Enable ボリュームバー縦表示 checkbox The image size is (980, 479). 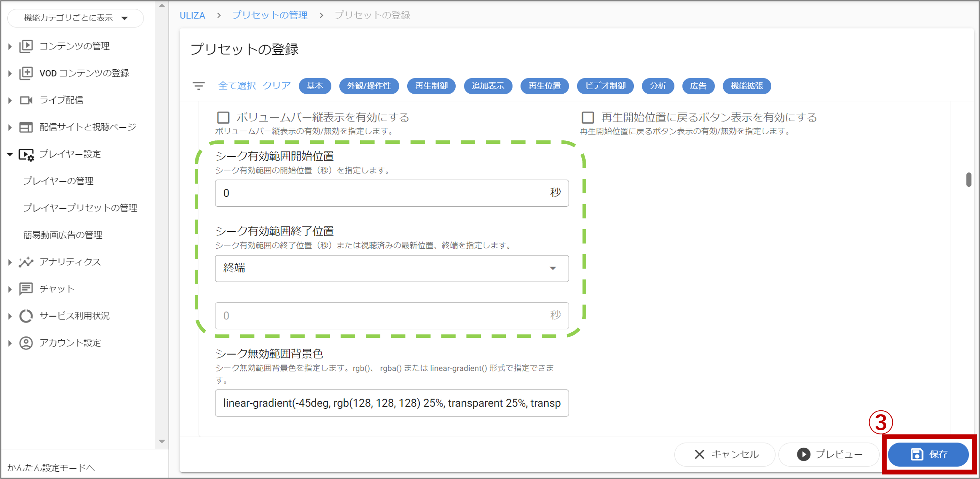click(223, 117)
